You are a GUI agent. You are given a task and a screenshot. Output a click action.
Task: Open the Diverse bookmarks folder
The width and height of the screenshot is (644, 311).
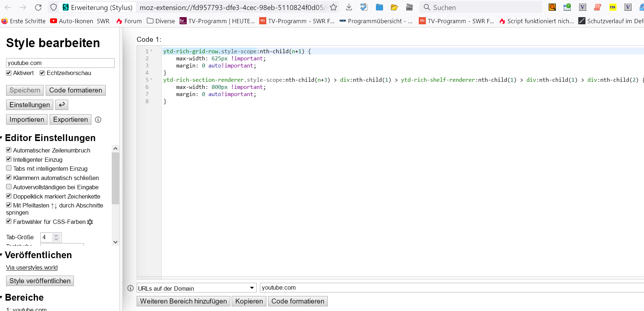(161, 21)
